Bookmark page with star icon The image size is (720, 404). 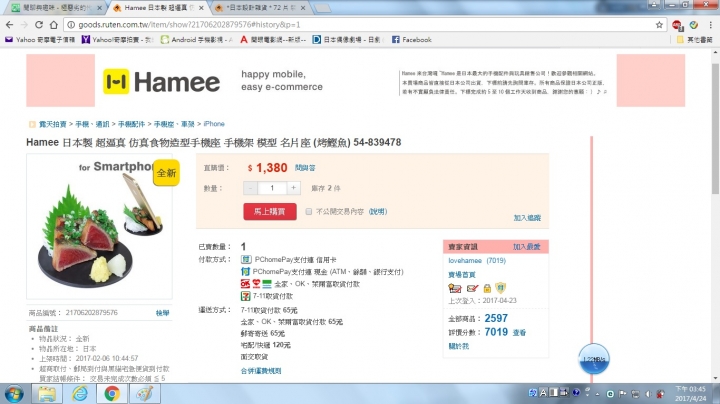coord(659,25)
